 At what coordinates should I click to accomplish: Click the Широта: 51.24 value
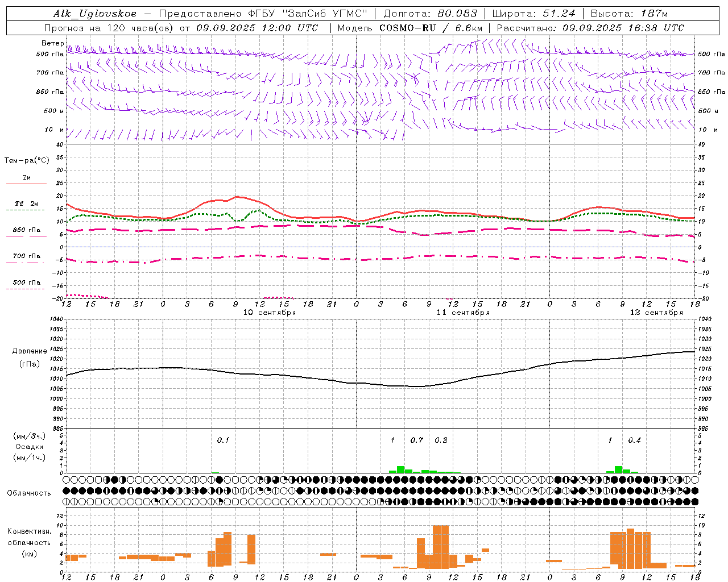(534, 14)
